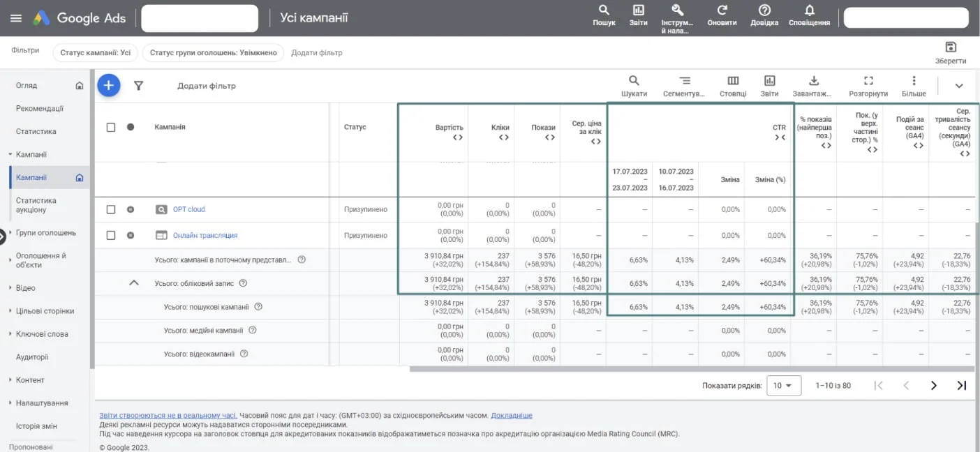
Task: Click the Докладніше footer link
Action: [x=512, y=416]
